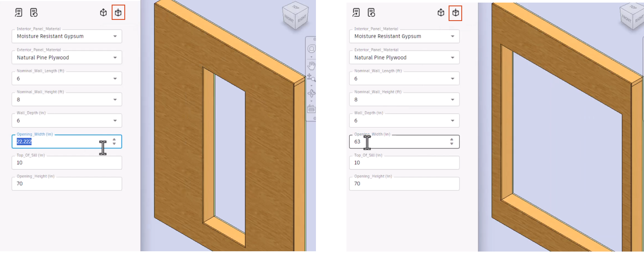644x253 pixels.
Task: Click the first document icon in the left panel
Action: click(x=19, y=12)
